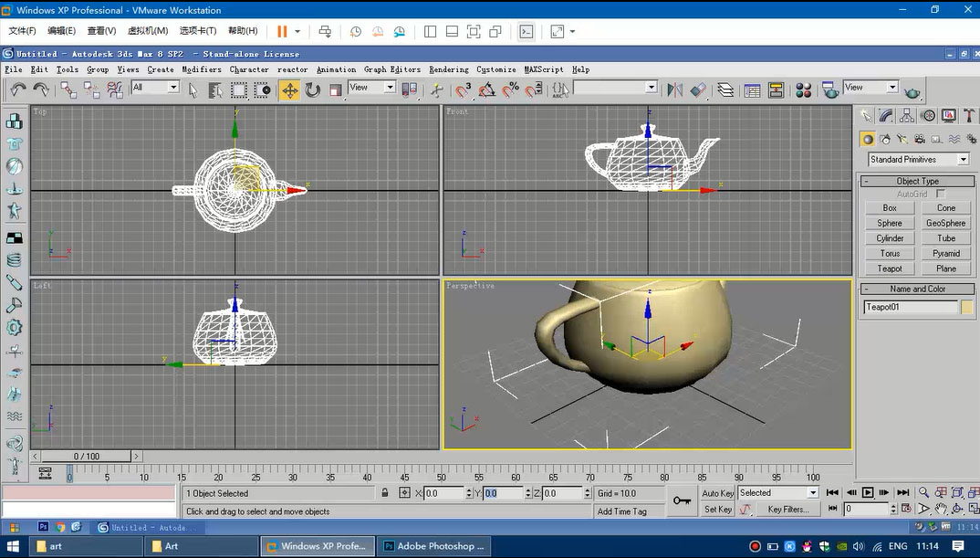
Task: Click the Quick Render teapot icon
Action: click(912, 92)
